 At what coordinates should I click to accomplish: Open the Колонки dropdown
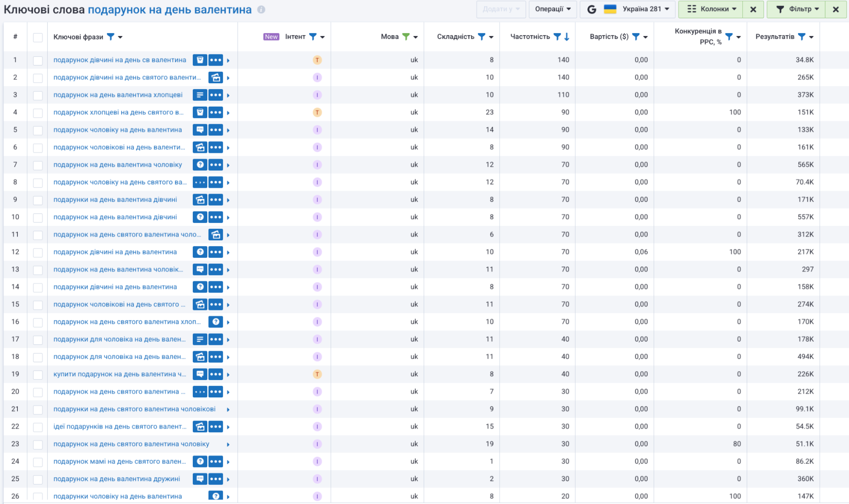(711, 9)
